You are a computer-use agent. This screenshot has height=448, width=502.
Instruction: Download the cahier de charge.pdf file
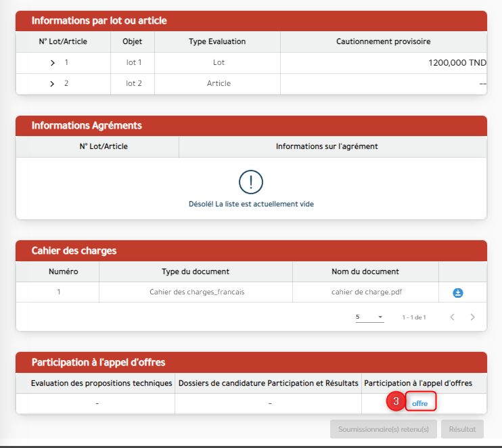click(x=458, y=292)
